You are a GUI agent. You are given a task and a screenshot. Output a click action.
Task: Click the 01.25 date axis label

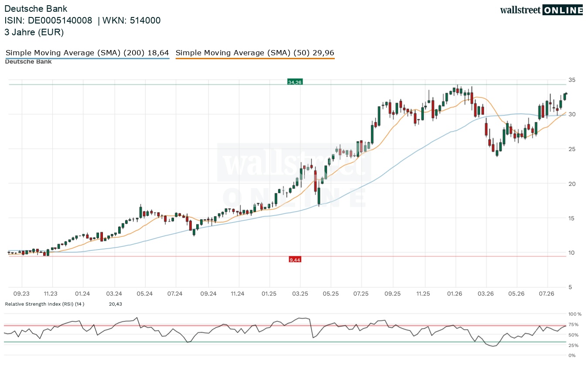pyautogui.click(x=269, y=294)
